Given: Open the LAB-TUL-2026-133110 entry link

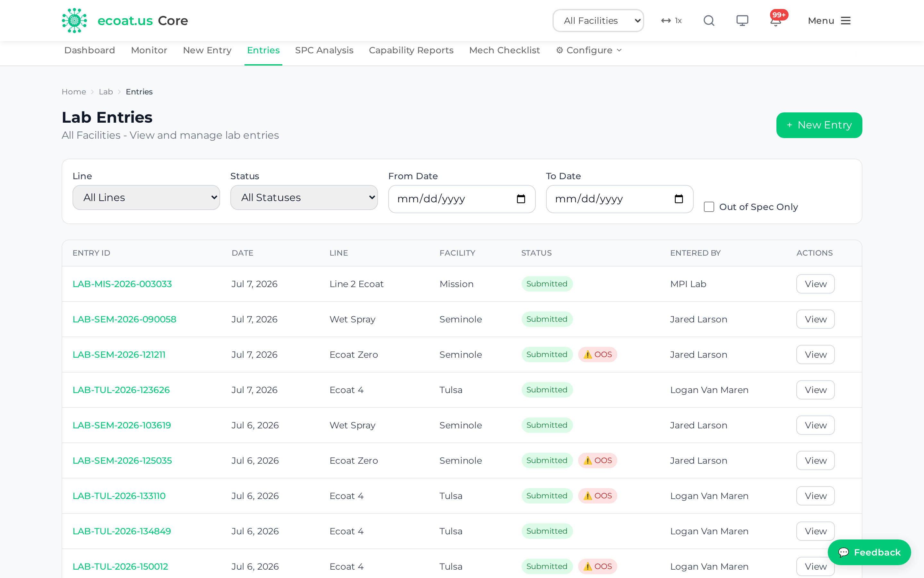Looking at the screenshot, I should pos(119,496).
